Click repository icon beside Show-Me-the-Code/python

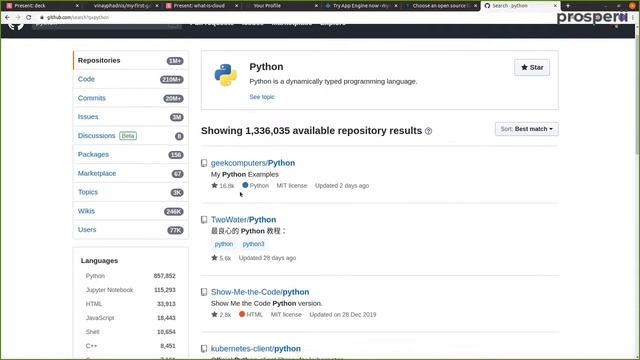[x=204, y=292]
